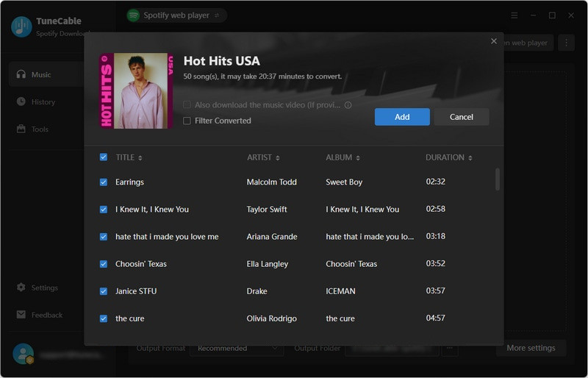Switch source via Spotify web player selector

[x=176, y=15]
